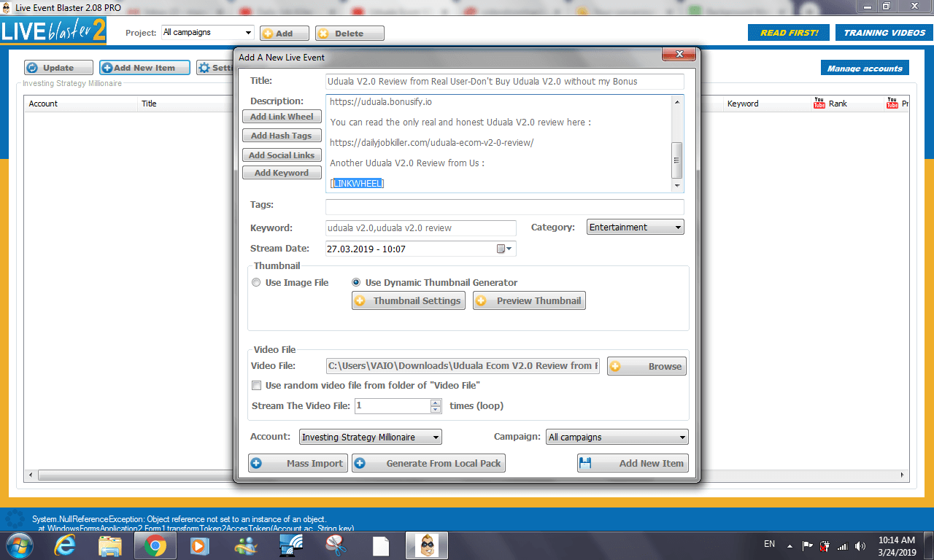Open the Category dropdown showing Entertainment
This screenshot has height=560, width=934.
tap(636, 227)
